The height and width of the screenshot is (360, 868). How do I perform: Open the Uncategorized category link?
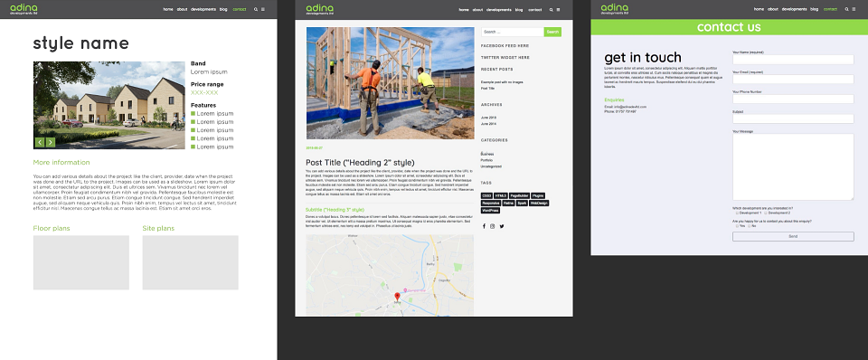(491, 166)
